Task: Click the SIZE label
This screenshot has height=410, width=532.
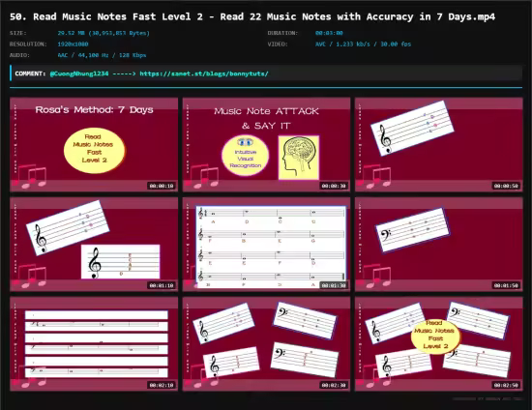Action: click(x=18, y=33)
